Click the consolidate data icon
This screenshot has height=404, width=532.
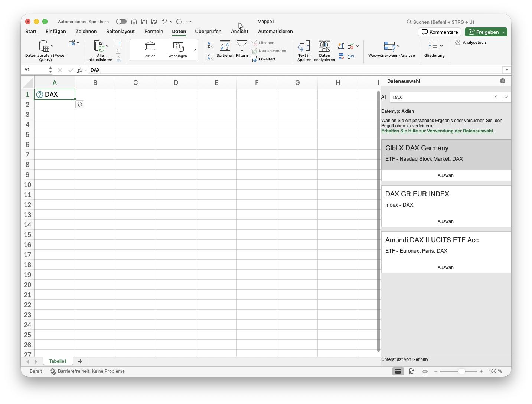click(351, 56)
